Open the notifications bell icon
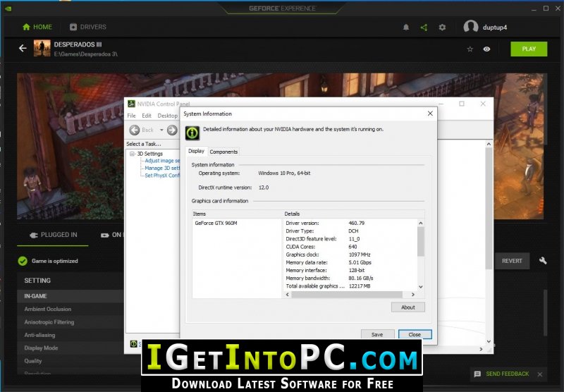Screen dimensions: 564x392 coord(406,27)
